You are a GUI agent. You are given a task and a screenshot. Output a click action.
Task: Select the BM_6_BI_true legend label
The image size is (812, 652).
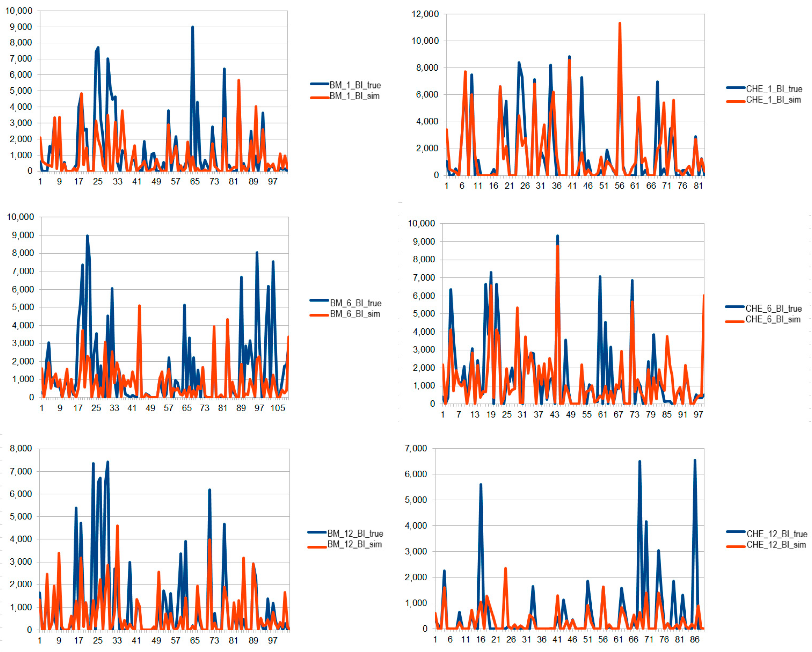pyautogui.click(x=355, y=303)
